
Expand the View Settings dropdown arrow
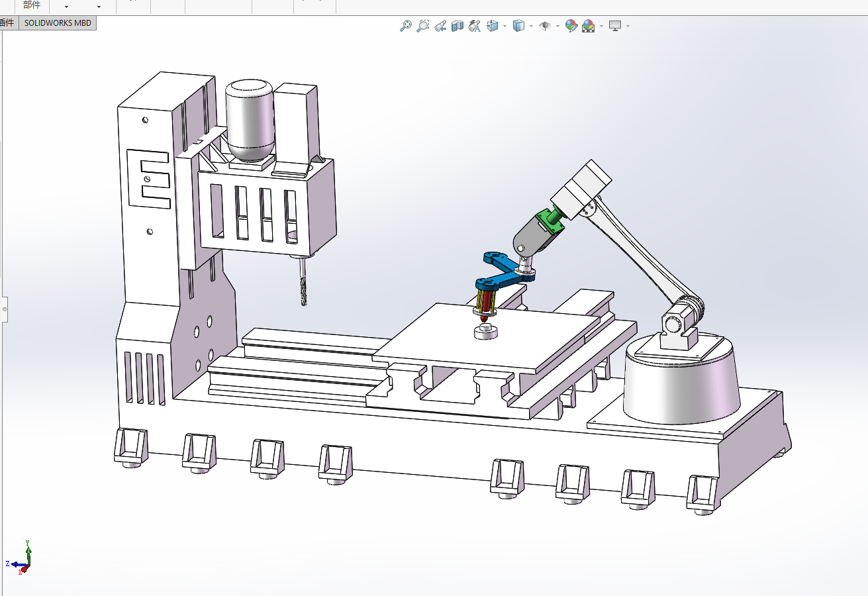pyautogui.click(x=628, y=26)
